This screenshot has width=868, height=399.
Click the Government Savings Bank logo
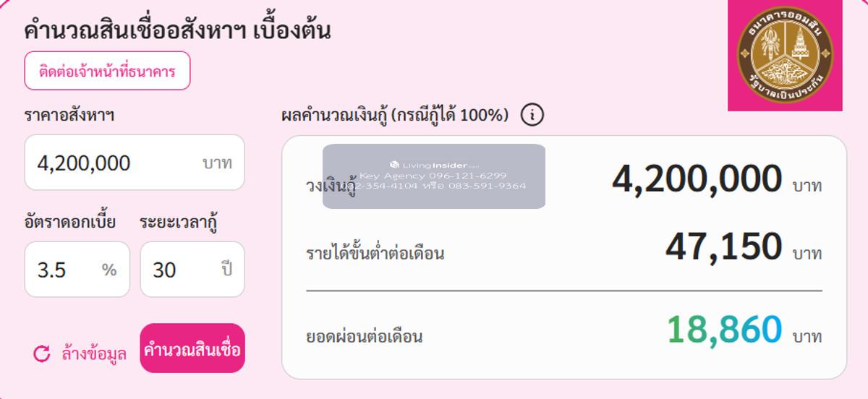[x=785, y=55]
